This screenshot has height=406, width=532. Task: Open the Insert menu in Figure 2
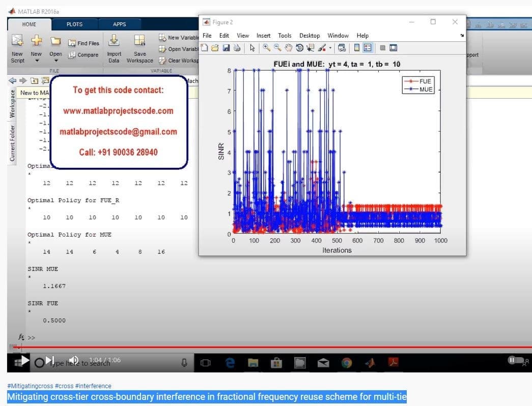[263, 35]
